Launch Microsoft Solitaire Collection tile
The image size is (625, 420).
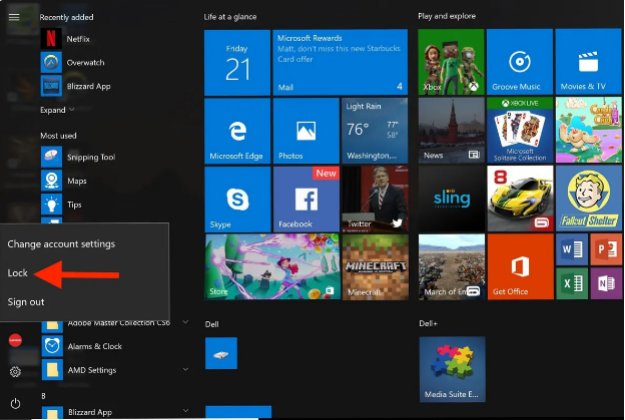520,130
